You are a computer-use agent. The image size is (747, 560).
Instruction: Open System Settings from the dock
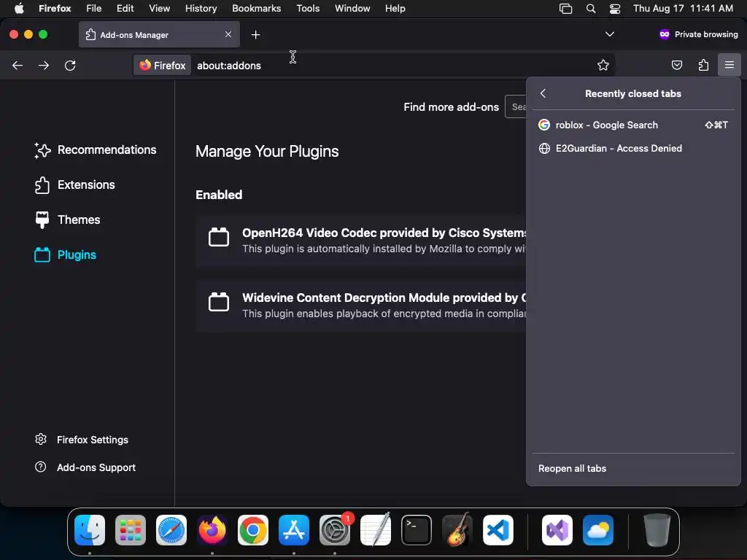[x=334, y=530]
